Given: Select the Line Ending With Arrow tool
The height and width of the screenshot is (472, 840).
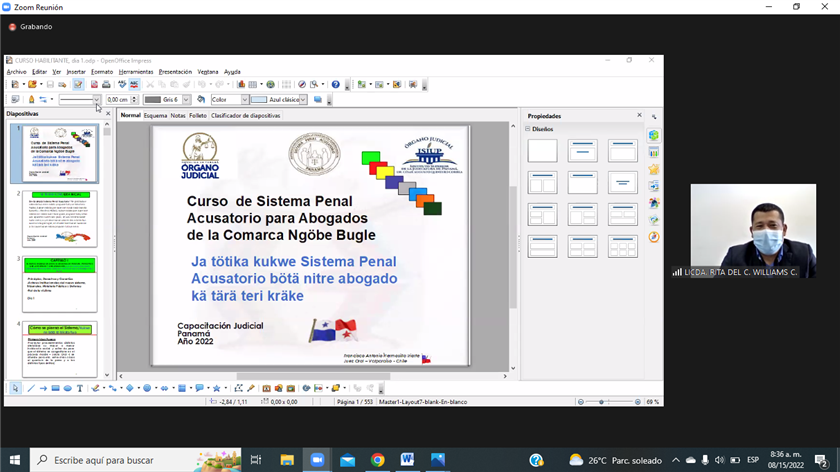Looking at the screenshot, I should [x=43, y=388].
